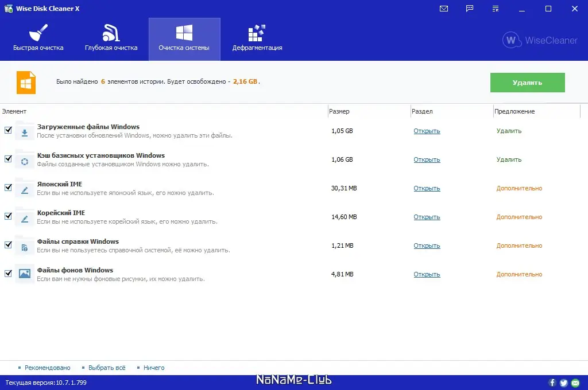Click the Японский IME item title
The image size is (588, 390).
(60, 184)
